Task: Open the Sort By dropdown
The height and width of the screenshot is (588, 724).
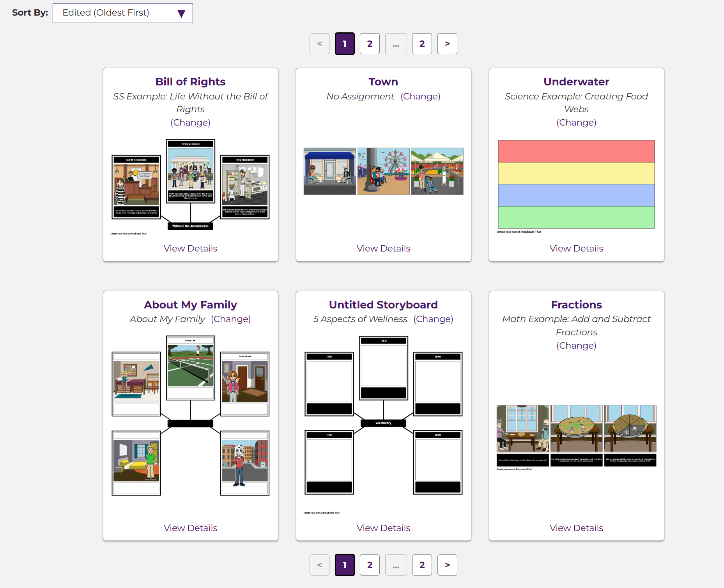Action: point(122,13)
